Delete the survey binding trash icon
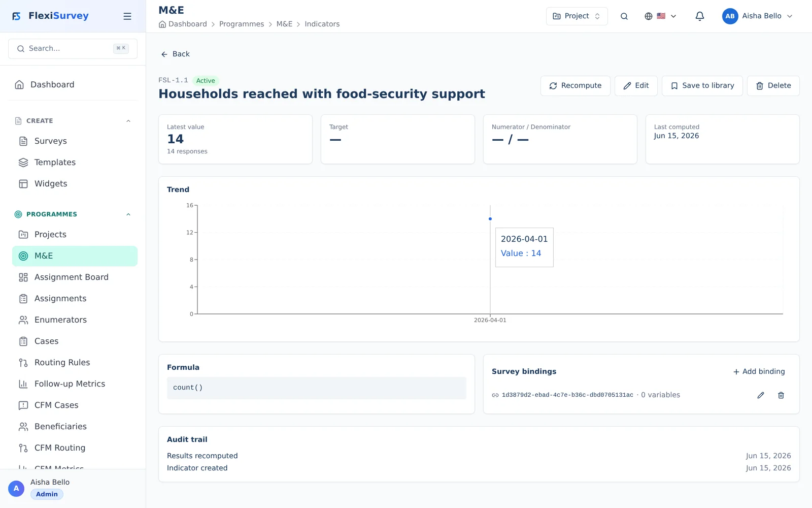 781,395
